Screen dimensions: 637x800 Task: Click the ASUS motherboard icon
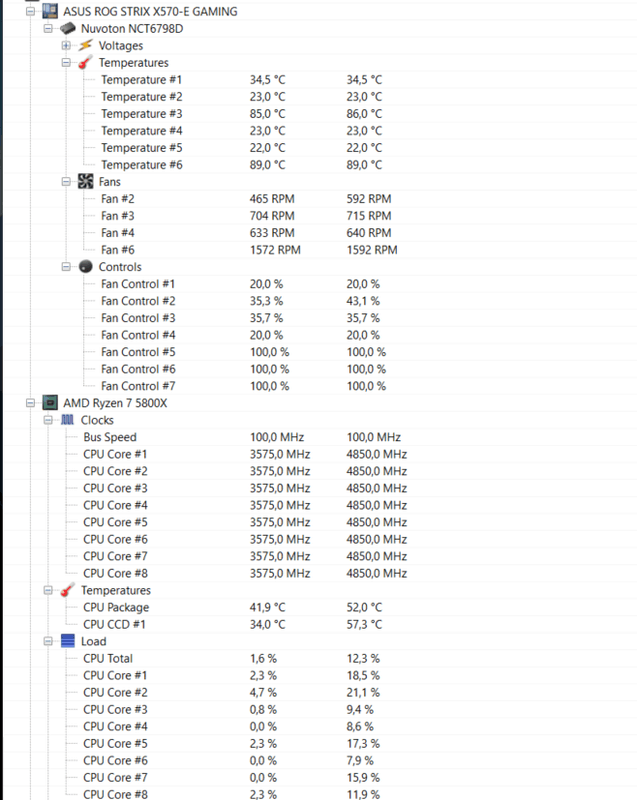click(47, 11)
